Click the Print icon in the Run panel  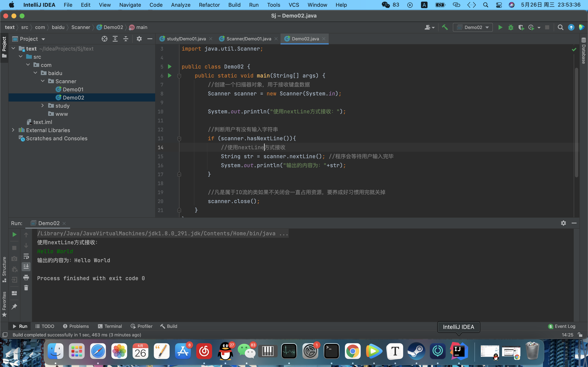[x=26, y=277]
